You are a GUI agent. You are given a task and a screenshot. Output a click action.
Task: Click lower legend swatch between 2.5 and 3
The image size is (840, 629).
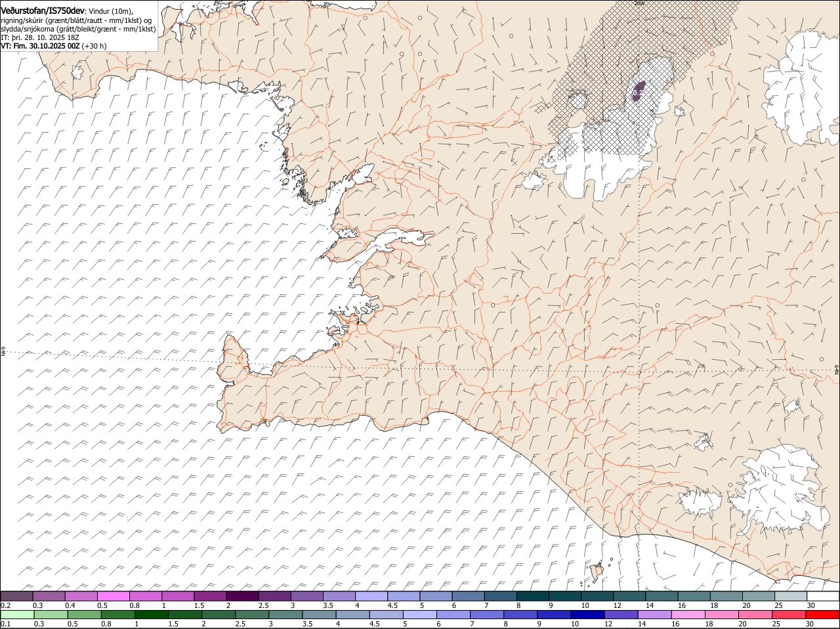[x=251, y=615]
